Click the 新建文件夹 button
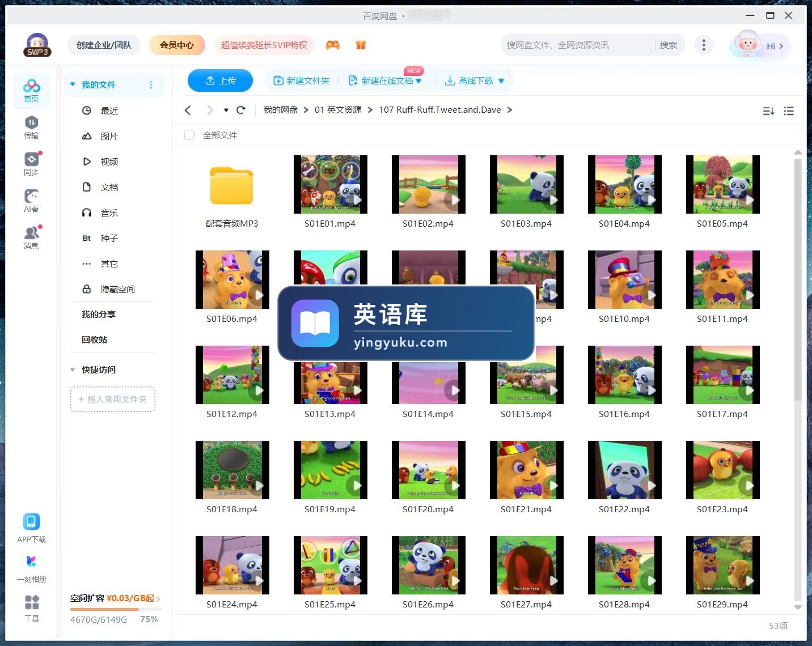 [x=301, y=81]
